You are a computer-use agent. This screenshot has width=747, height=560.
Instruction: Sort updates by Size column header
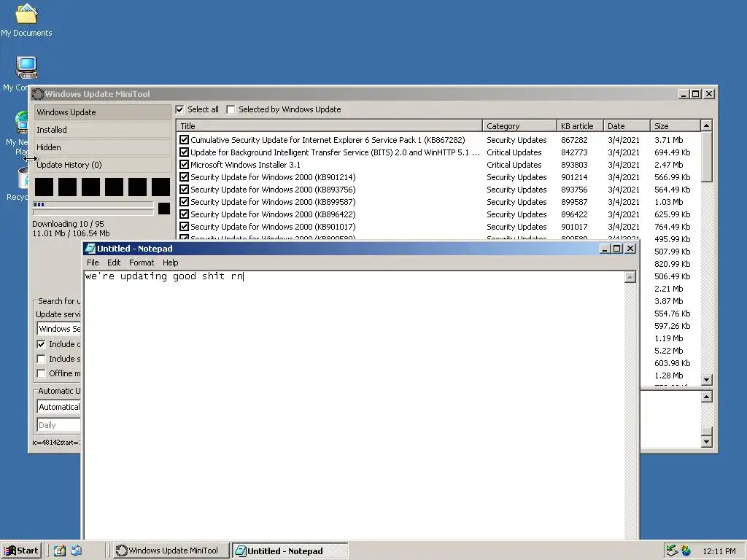click(x=676, y=125)
